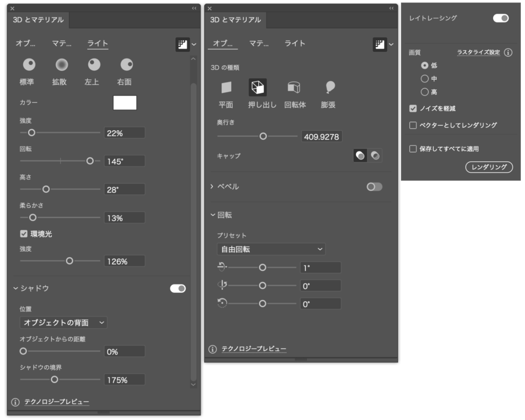This screenshot has height=420, width=525.
Task: Check ベクターとしてレンダリング checkbox
Action: 413,125
